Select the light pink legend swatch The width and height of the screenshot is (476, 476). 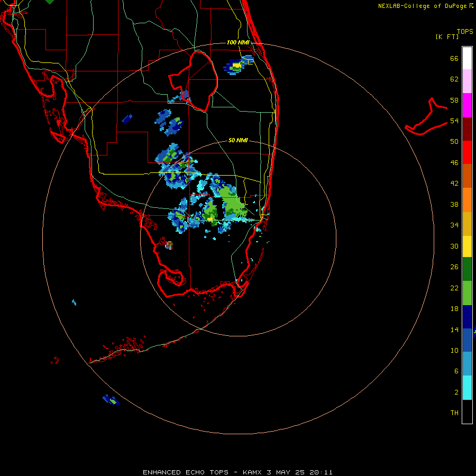pyautogui.click(x=467, y=81)
